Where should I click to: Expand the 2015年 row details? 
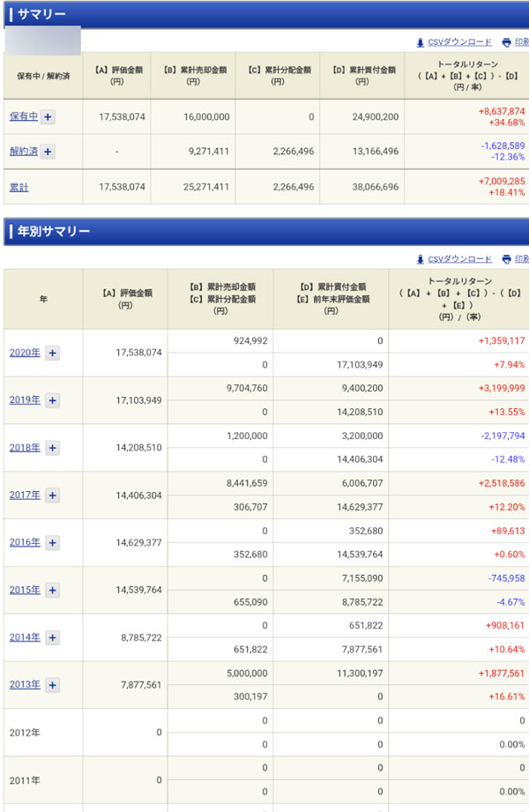52,591
